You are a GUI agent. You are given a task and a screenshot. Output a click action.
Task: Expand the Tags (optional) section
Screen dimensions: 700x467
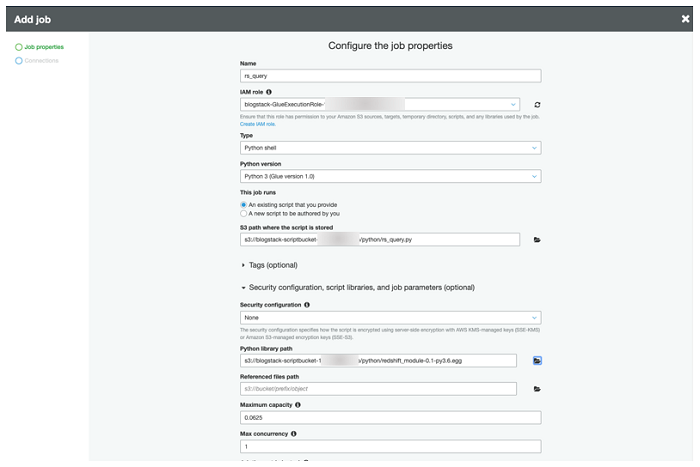point(269,265)
